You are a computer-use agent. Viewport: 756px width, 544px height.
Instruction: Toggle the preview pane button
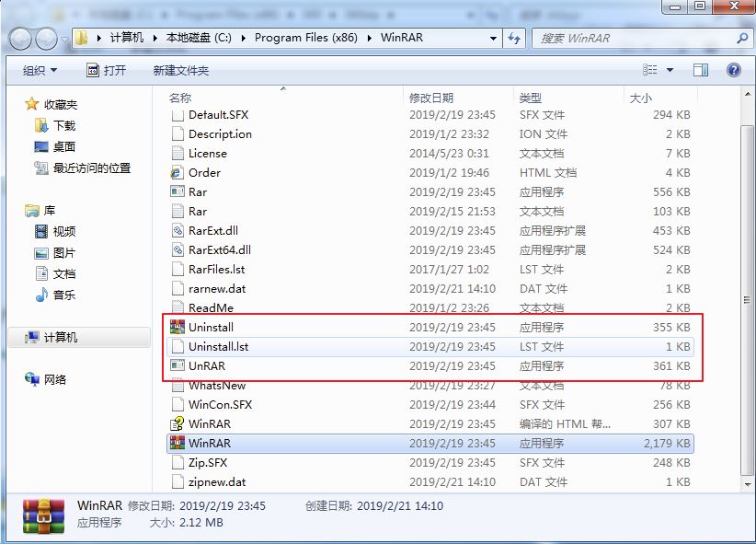[x=701, y=70]
